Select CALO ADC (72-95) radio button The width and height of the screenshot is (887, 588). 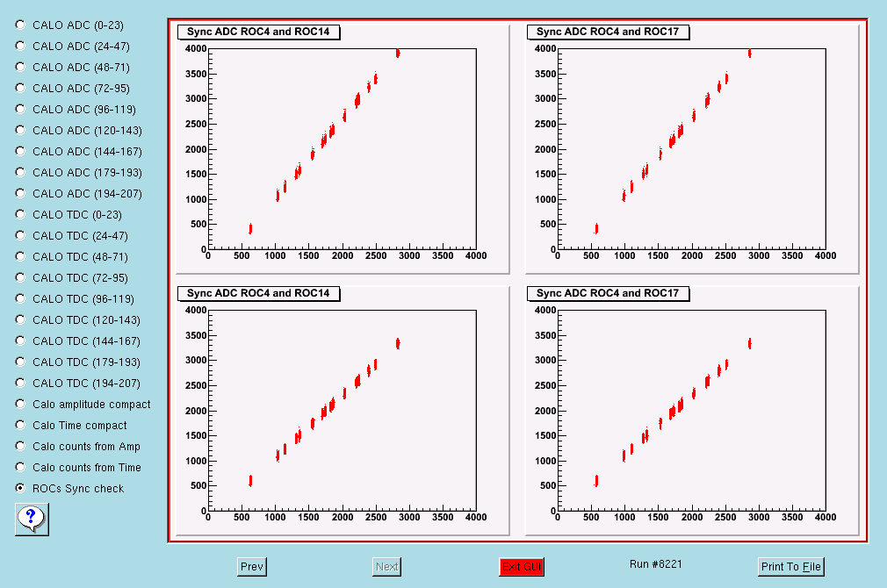pos(20,88)
